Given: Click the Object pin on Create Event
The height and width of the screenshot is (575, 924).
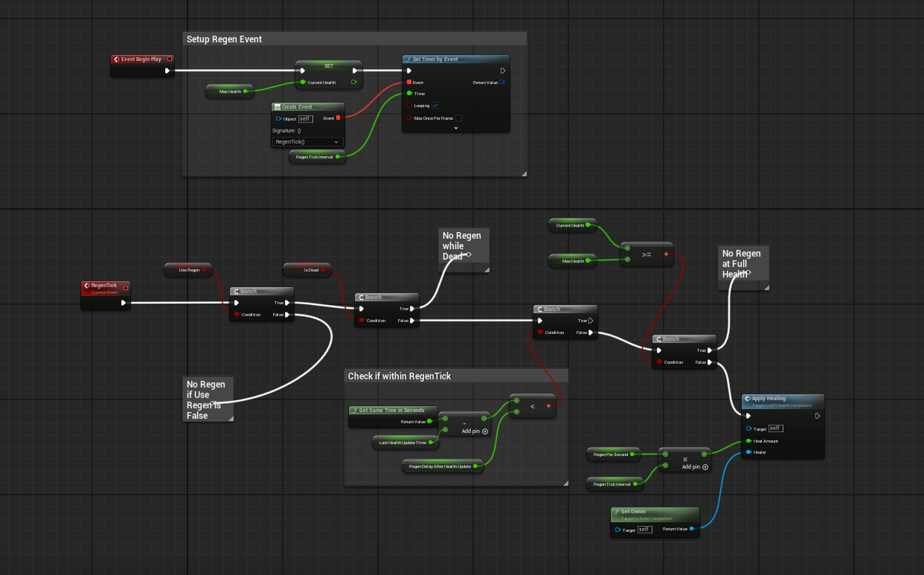Looking at the screenshot, I should 278,118.
